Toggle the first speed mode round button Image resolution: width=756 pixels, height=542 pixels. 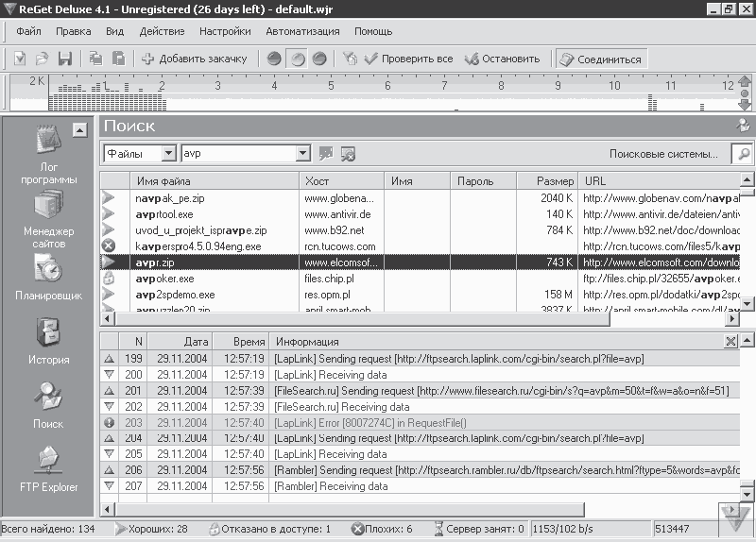click(274, 59)
